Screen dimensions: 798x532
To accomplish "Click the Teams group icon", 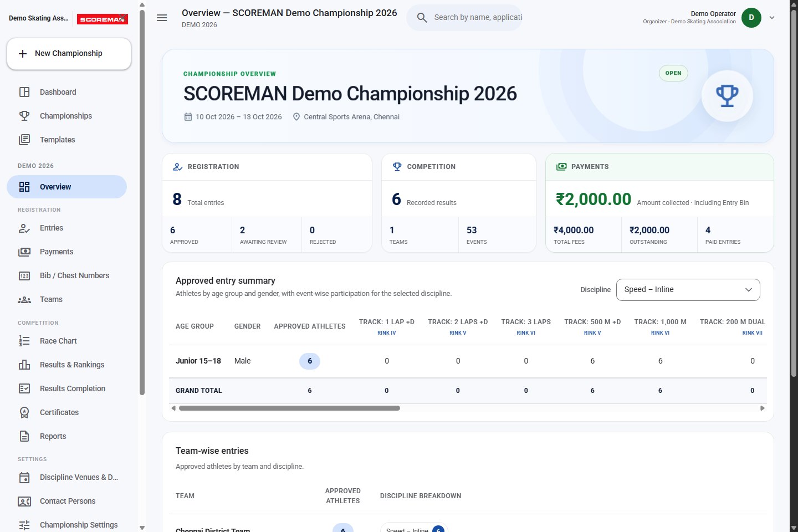I will pos(24,299).
